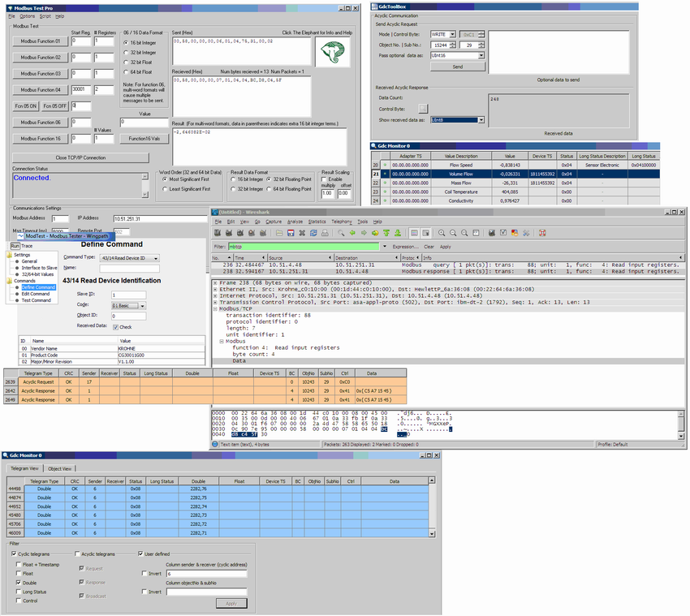Click the Wireshark find packet magnifier icon
Viewport: 690px width, 616px height.
click(x=339, y=233)
